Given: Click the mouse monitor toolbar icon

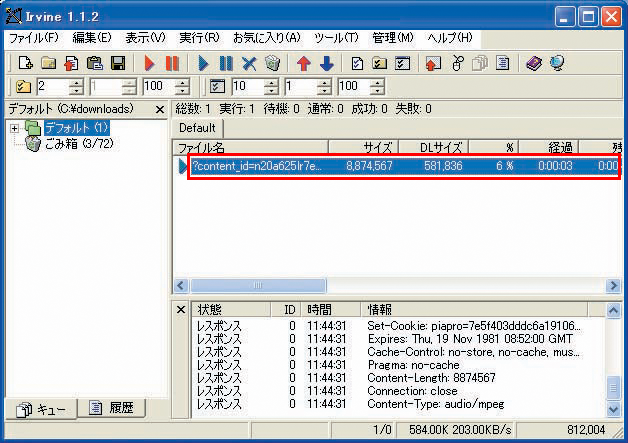Looking at the screenshot, I should click(x=457, y=63).
